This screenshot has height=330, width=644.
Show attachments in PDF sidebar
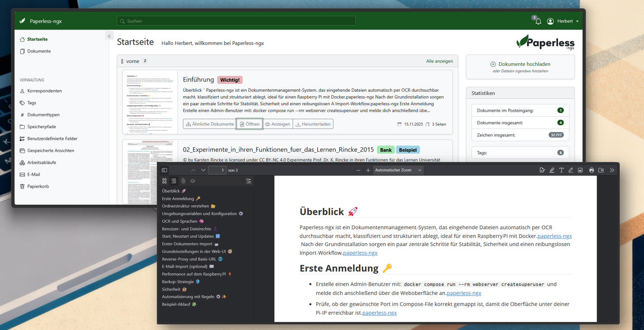click(183, 181)
